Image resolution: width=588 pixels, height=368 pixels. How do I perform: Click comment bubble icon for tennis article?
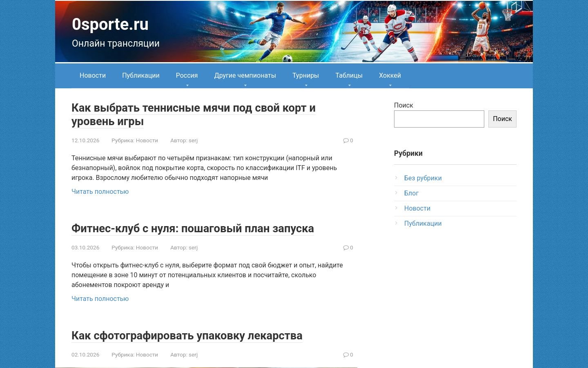tap(346, 140)
